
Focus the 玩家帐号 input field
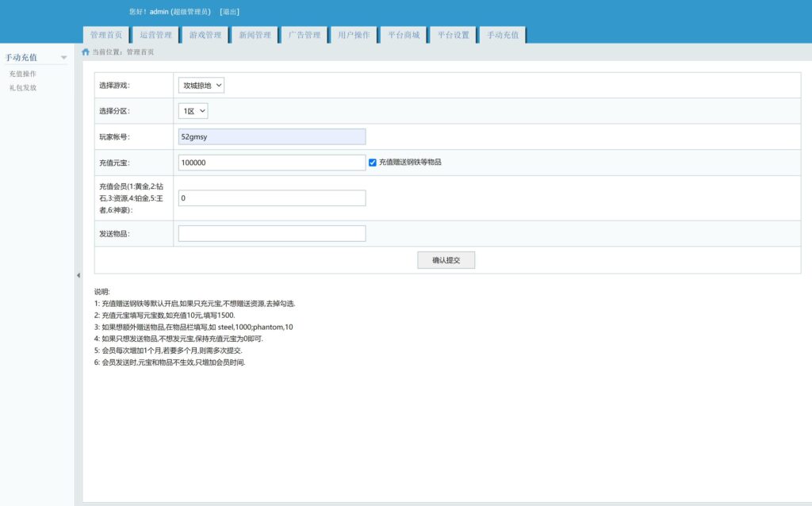point(272,136)
